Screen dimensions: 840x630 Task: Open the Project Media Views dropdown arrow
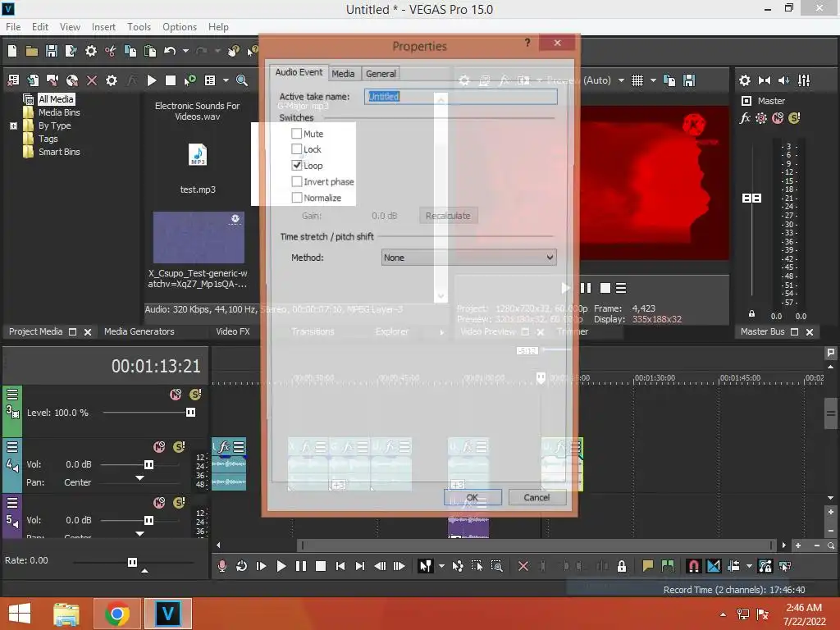[226, 80]
